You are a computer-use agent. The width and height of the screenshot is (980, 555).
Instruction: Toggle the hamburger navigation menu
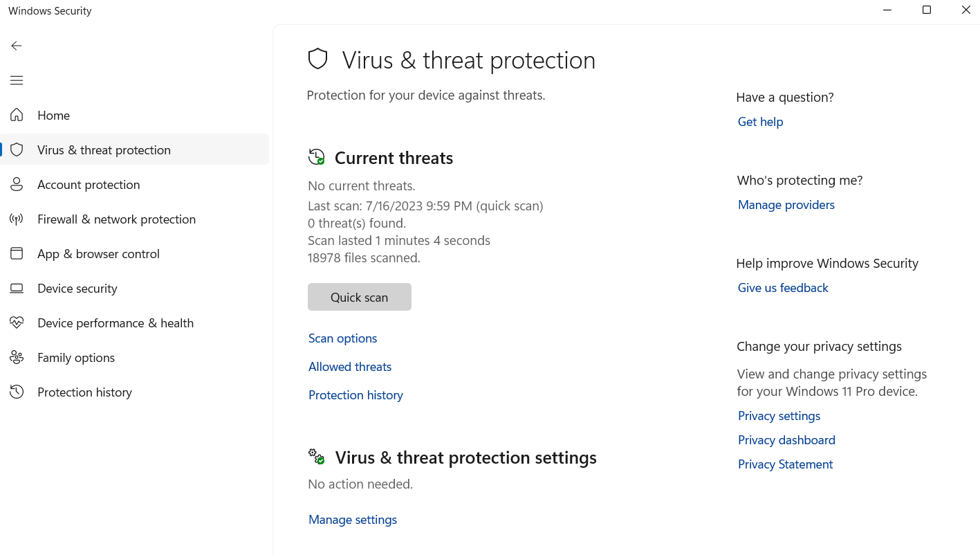[17, 80]
